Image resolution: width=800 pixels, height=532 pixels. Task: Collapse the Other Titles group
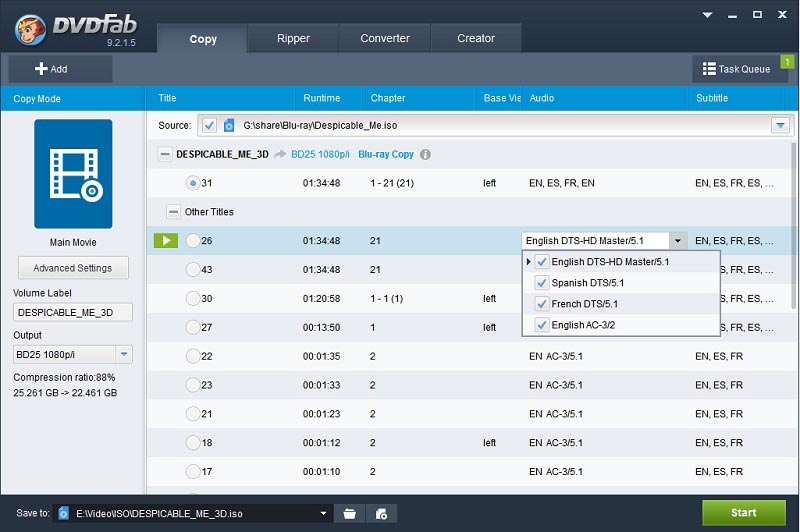pos(173,212)
